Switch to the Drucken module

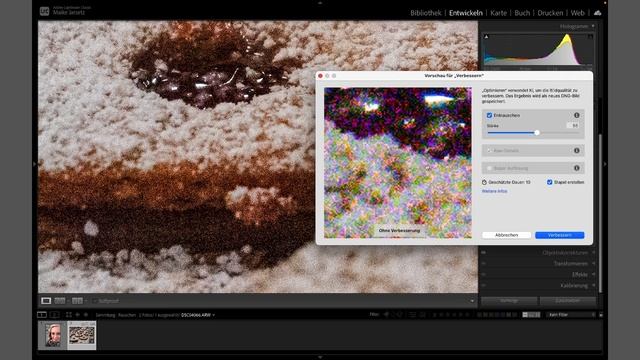click(550, 13)
